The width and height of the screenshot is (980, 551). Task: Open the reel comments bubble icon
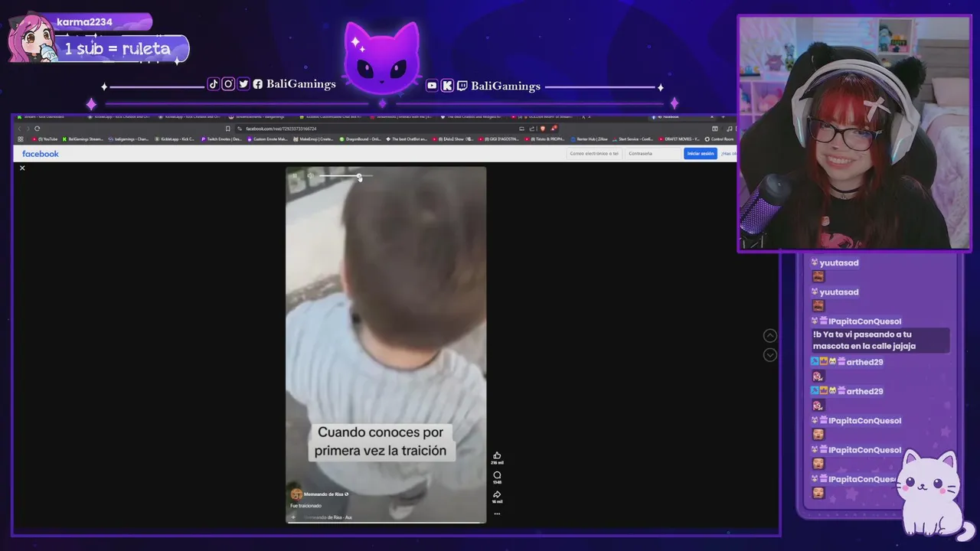pyautogui.click(x=497, y=475)
